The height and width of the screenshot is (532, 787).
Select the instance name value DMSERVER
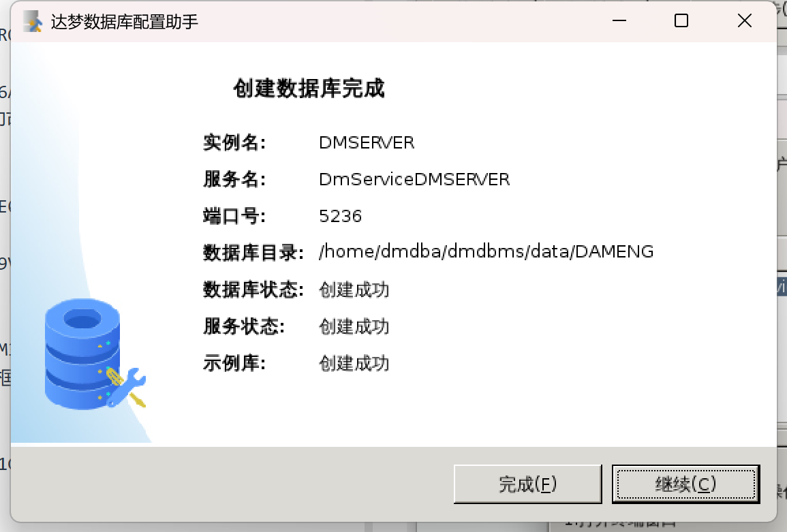367,142
